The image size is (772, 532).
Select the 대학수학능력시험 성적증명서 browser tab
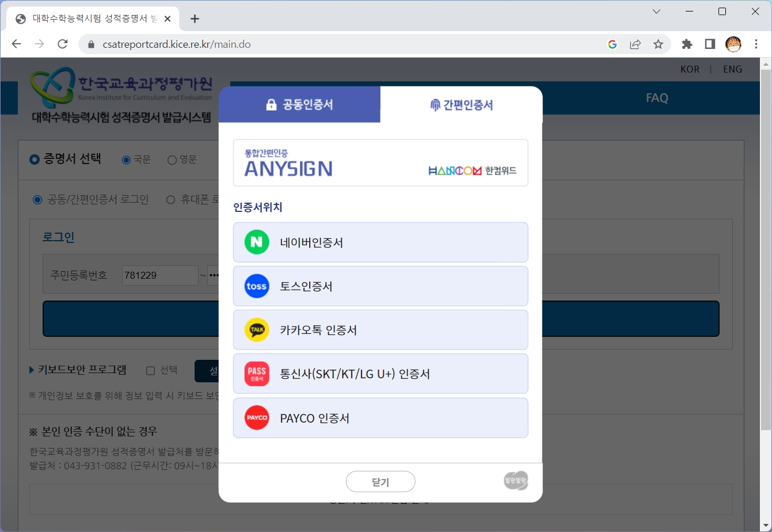point(92,18)
